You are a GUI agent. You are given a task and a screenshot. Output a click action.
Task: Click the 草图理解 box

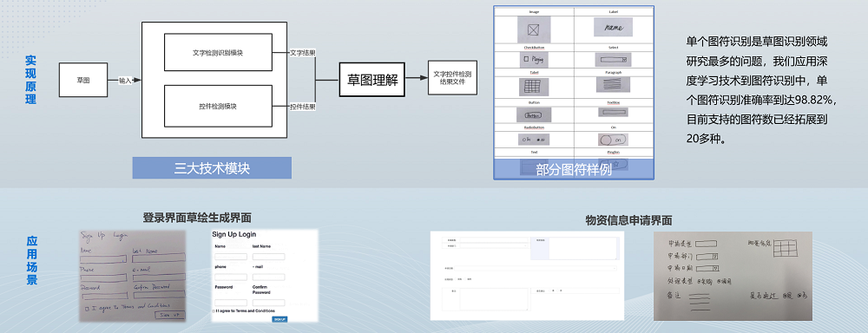pos(372,79)
